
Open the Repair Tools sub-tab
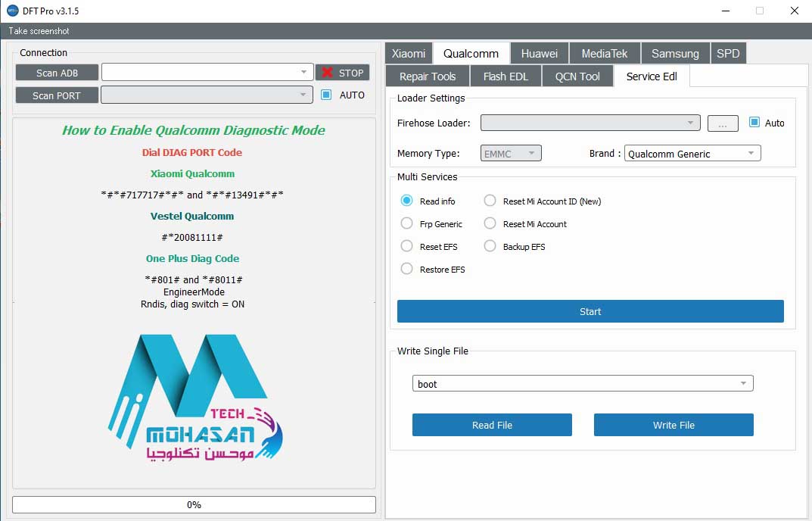(x=428, y=76)
